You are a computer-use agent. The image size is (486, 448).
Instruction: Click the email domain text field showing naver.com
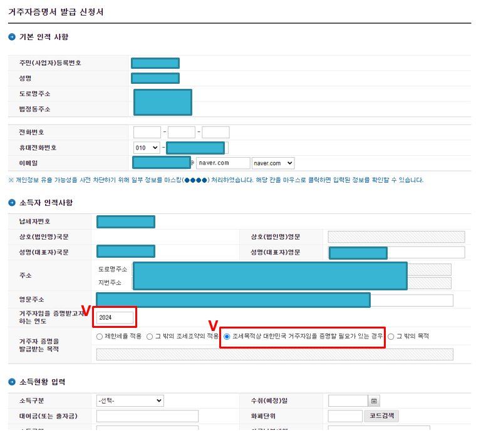pyautogui.click(x=223, y=163)
